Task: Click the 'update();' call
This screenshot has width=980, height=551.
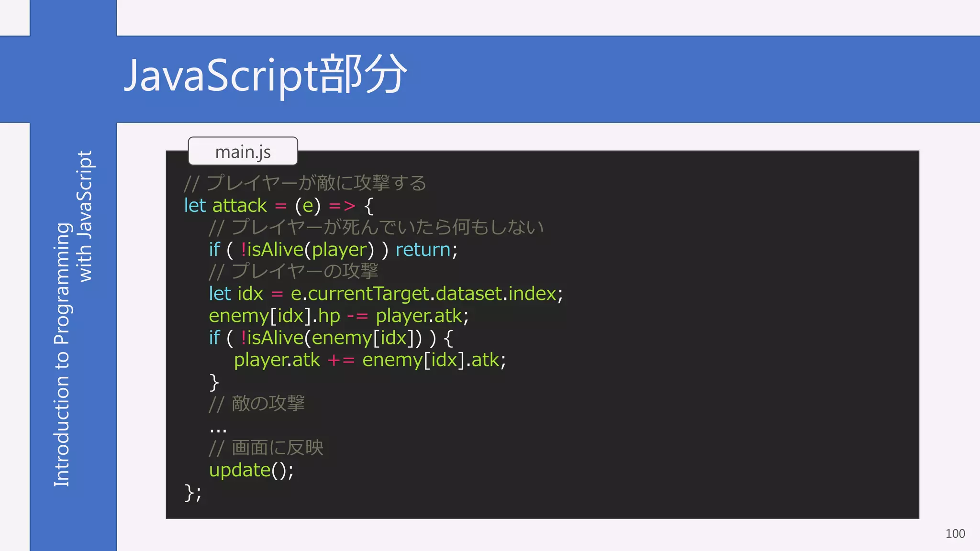Action: point(251,470)
